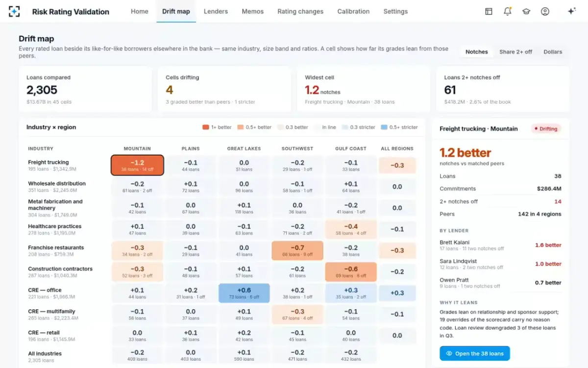Open the Lenders tab
The height and width of the screenshot is (368, 588).
click(x=216, y=11)
